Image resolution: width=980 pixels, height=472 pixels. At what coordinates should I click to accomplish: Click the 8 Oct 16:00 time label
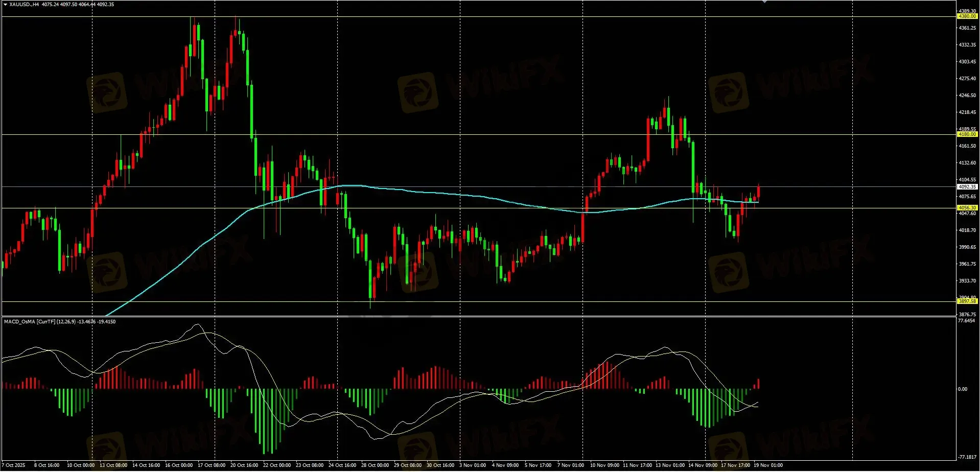46,465
